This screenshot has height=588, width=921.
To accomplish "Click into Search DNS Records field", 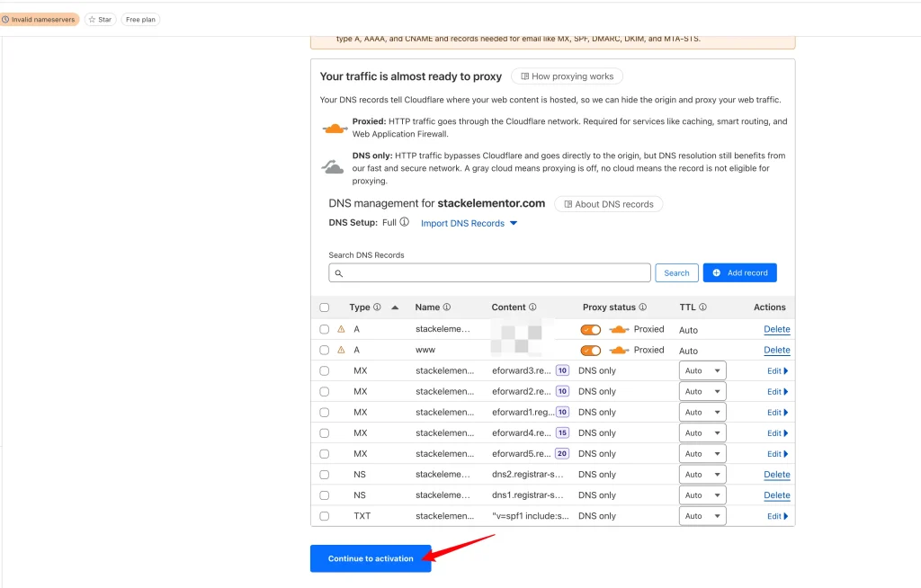I will coord(489,272).
